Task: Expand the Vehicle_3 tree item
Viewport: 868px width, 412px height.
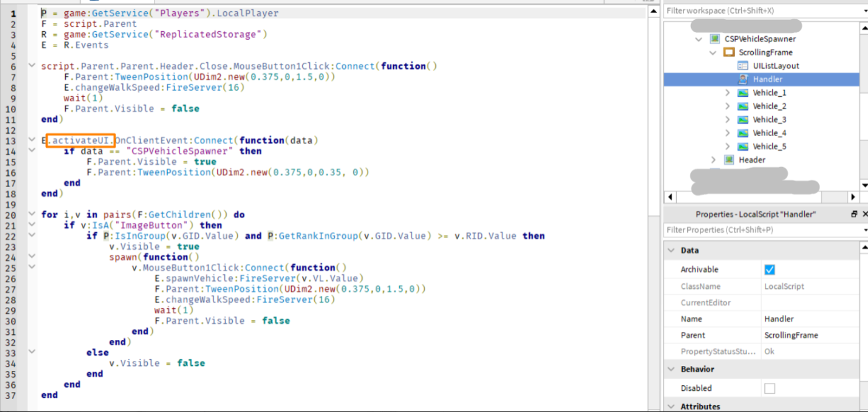Action: coord(728,119)
